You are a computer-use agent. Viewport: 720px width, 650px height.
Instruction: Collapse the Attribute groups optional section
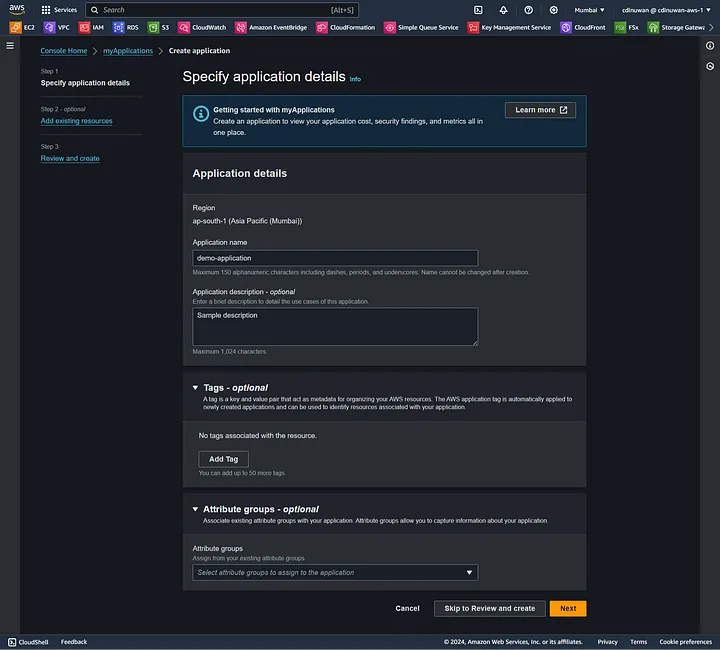click(195, 509)
